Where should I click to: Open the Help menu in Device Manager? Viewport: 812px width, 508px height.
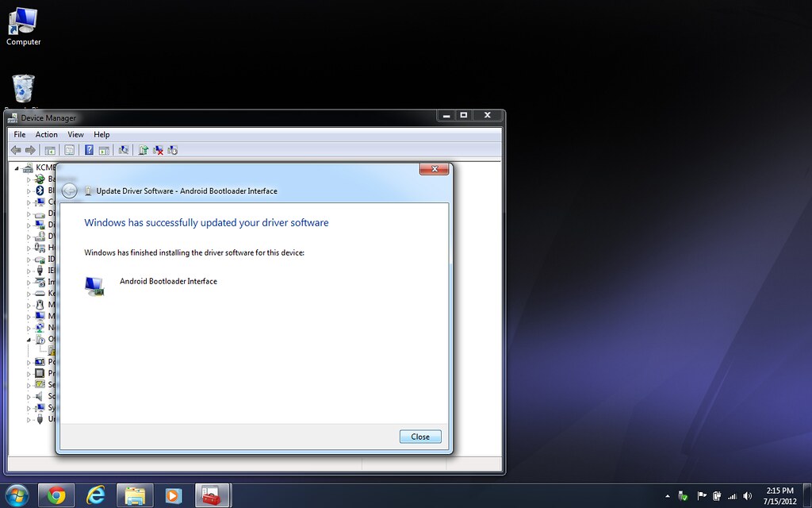tap(101, 134)
